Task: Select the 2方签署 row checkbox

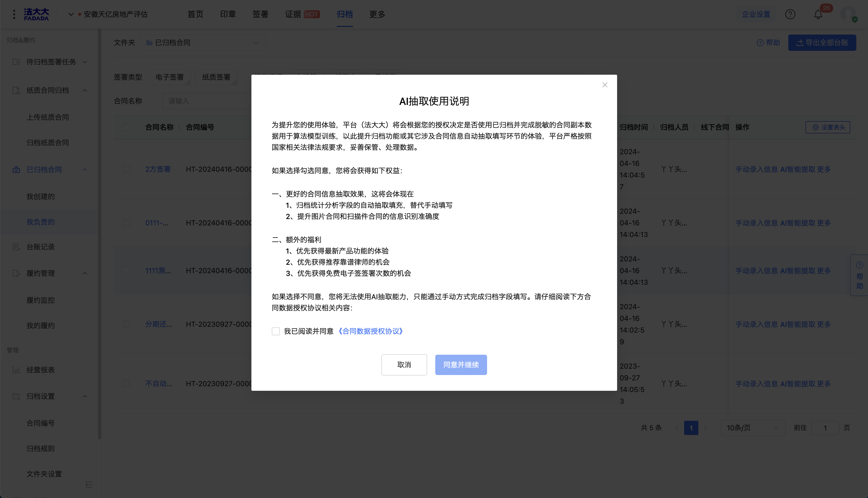Action: (x=126, y=169)
